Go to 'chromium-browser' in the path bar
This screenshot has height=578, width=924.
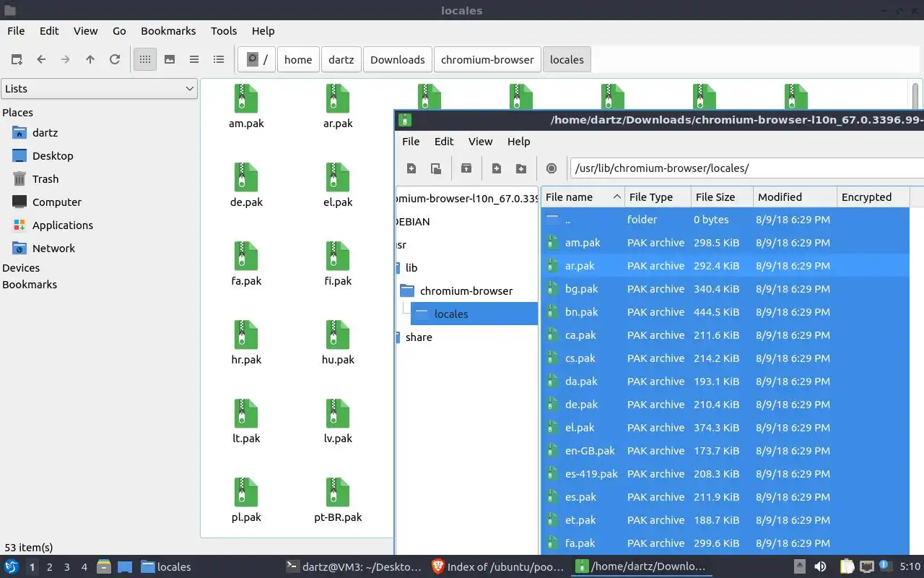[x=487, y=59]
